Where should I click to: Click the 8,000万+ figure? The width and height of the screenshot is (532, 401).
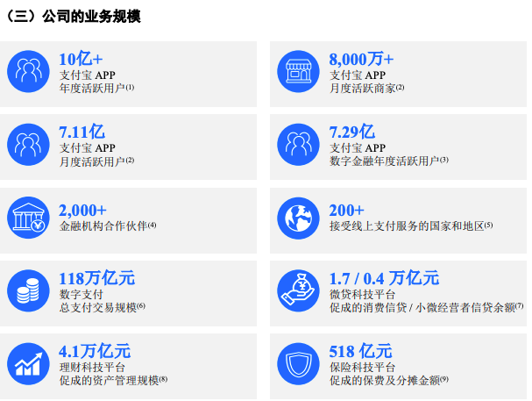coord(361,59)
